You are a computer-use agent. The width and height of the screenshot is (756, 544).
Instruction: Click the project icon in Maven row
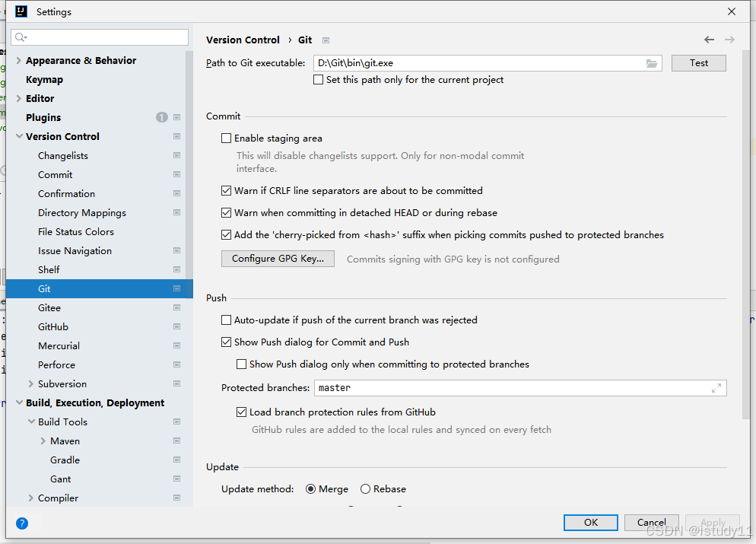(x=177, y=441)
